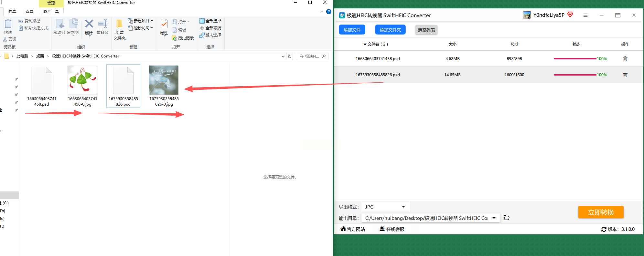Click Paste shortcut in Explorer ribbon
Image resolution: width=644 pixels, height=256 pixels.
pyautogui.click(x=33, y=28)
